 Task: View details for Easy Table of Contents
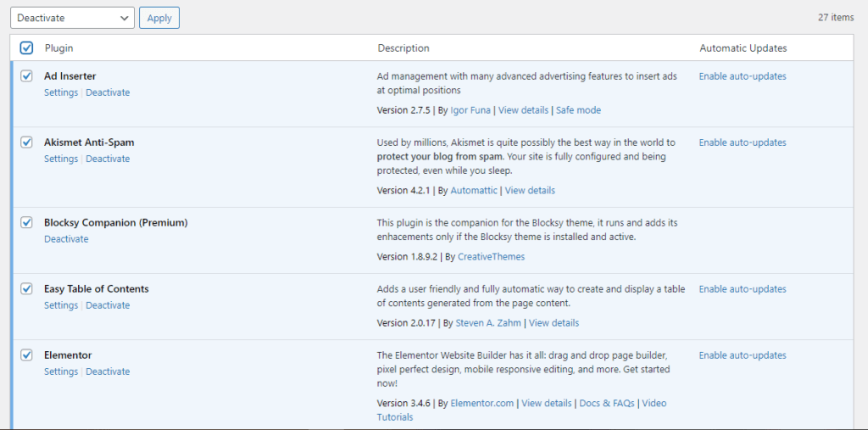pos(554,323)
